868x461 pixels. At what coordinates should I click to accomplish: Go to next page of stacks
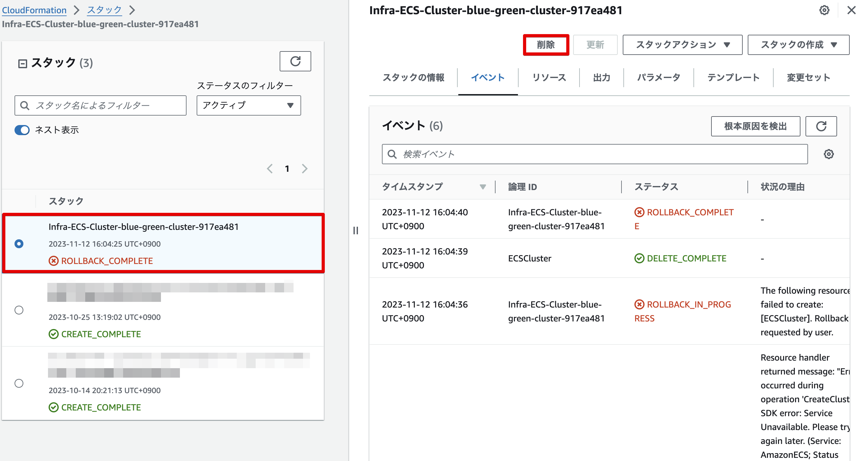pos(305,169)
